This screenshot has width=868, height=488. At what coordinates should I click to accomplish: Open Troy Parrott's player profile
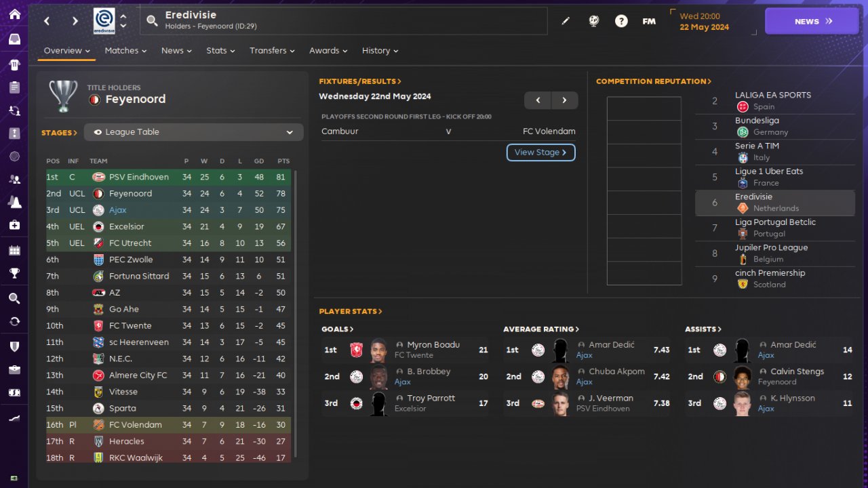[x=431, y=399]
